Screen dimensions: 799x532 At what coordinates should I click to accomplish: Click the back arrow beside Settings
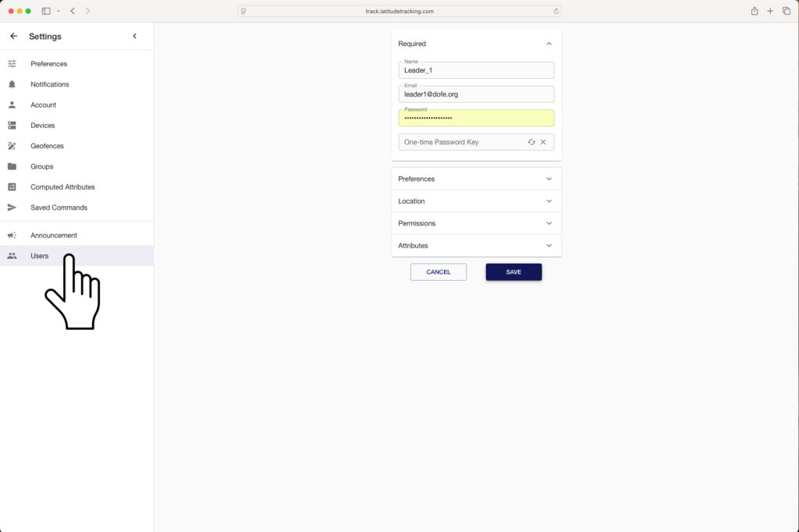12,36
